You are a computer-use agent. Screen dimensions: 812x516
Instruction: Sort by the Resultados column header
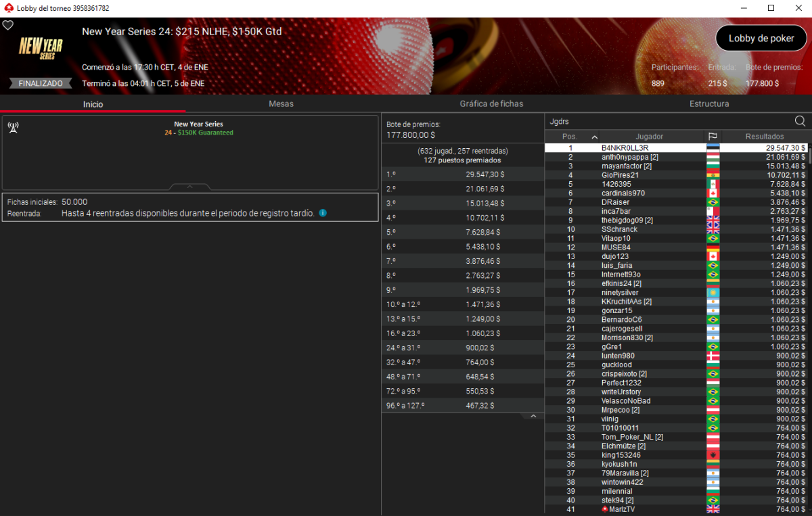(764, 137)
